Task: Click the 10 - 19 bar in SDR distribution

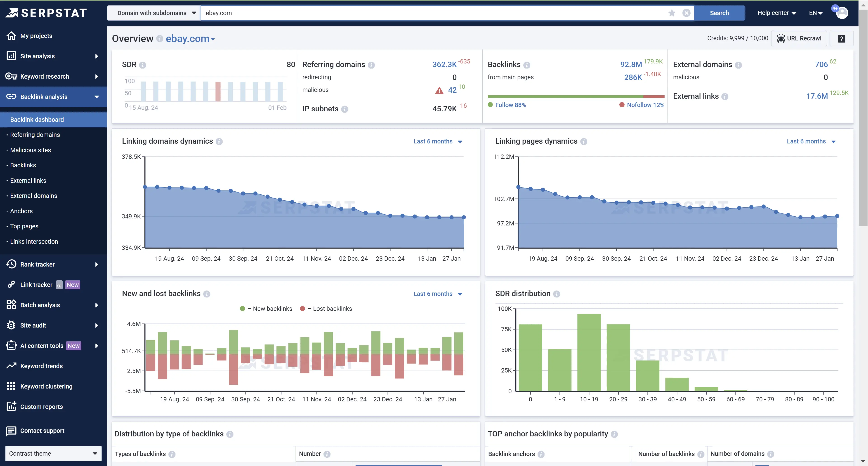Action: [x=589, y=353]
